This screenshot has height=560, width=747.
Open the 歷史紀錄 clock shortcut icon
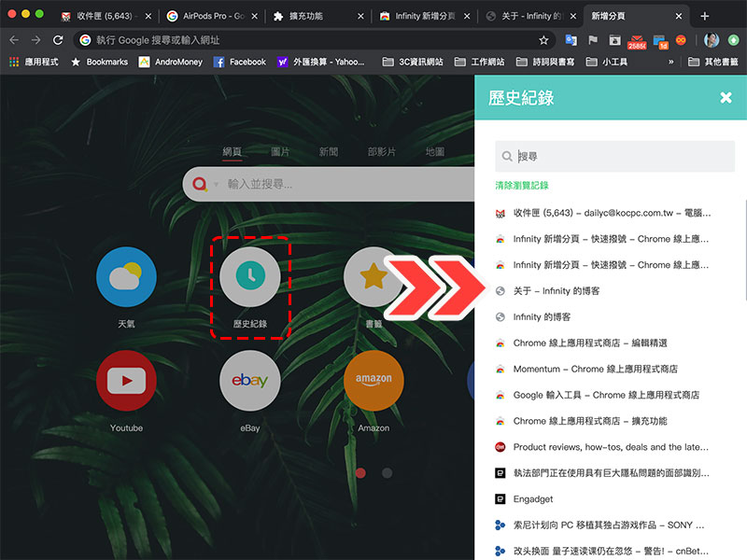pyautogui.click(x=250, y=276)
